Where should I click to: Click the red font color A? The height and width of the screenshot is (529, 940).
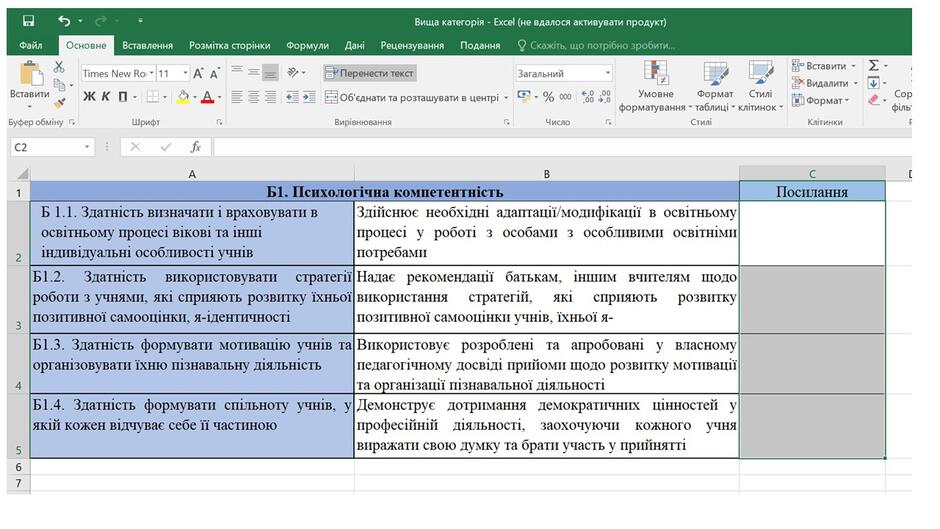click(x=207, y=97)
